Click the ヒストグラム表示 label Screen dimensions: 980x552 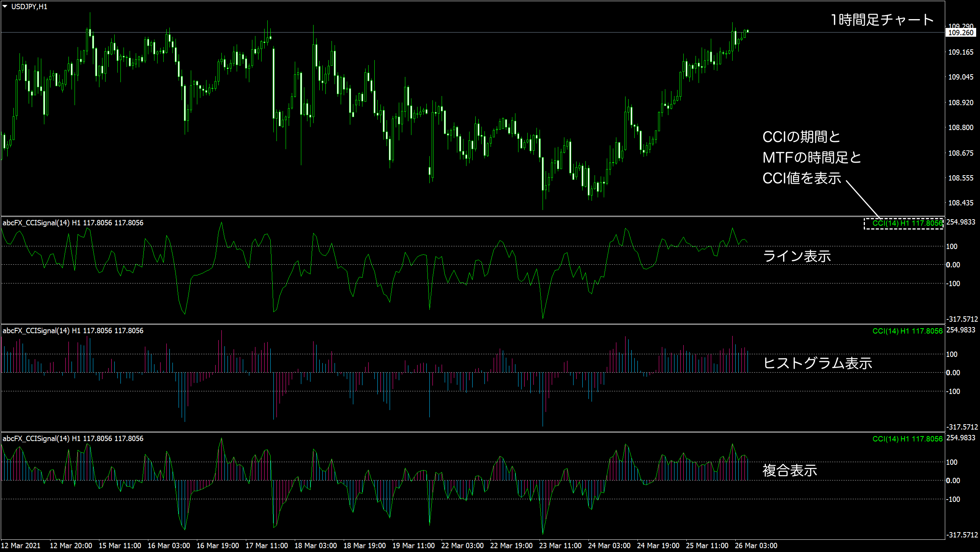point(817,363)
